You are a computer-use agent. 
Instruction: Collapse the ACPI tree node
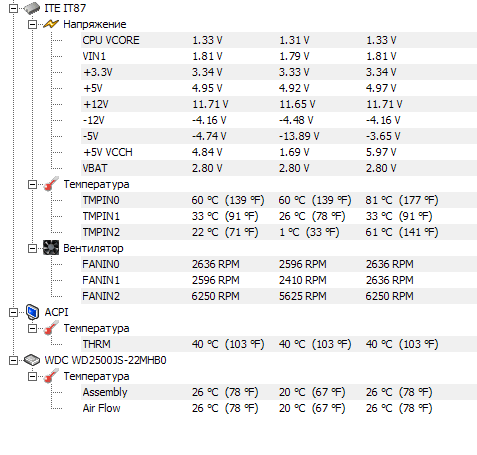[x=13, y=312]
